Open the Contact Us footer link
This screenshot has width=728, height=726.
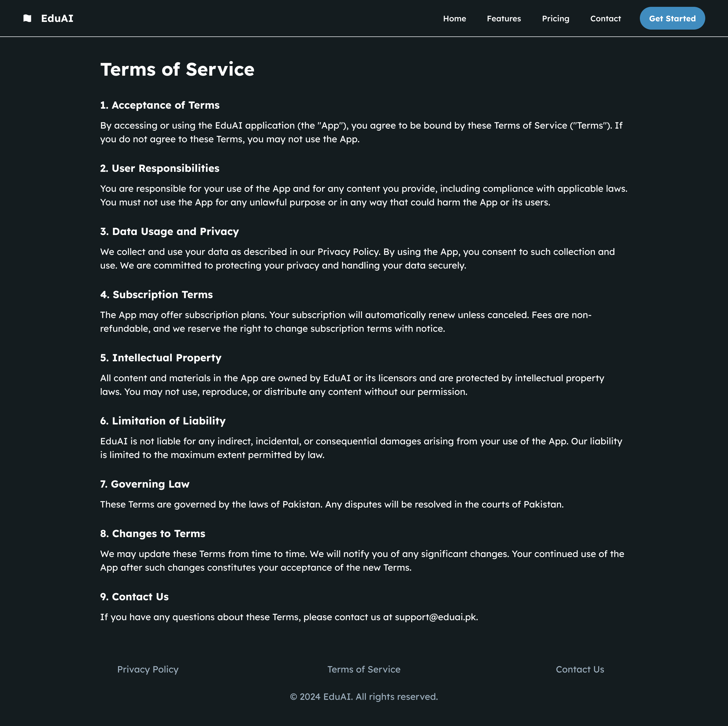pyautogui.click(x=580, y=669)
